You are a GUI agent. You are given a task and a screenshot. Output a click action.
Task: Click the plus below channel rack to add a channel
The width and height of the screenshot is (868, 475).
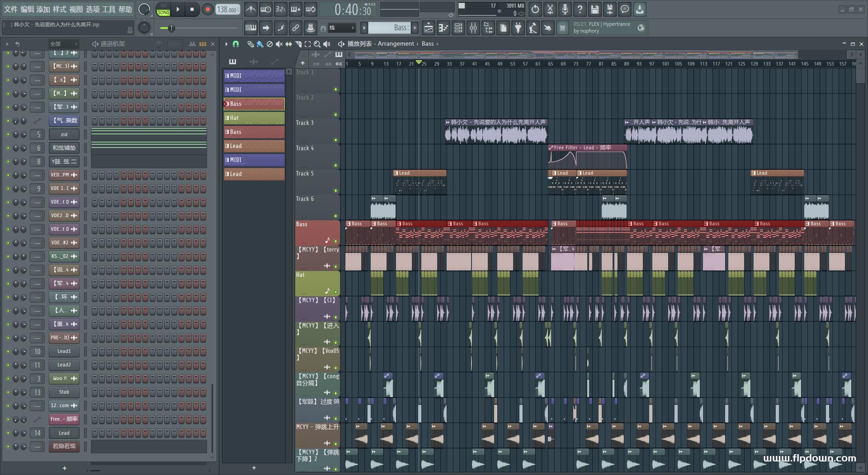(x=65, y=468)
